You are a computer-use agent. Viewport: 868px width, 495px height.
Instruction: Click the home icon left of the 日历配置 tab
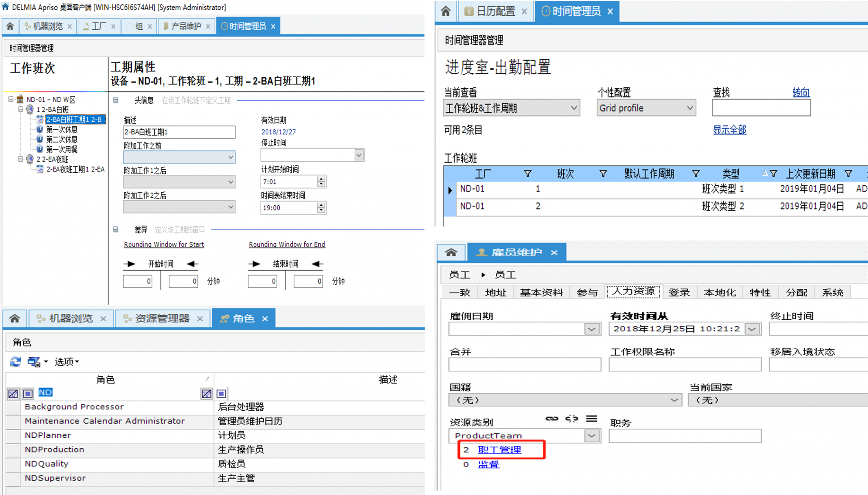(445, 11)
